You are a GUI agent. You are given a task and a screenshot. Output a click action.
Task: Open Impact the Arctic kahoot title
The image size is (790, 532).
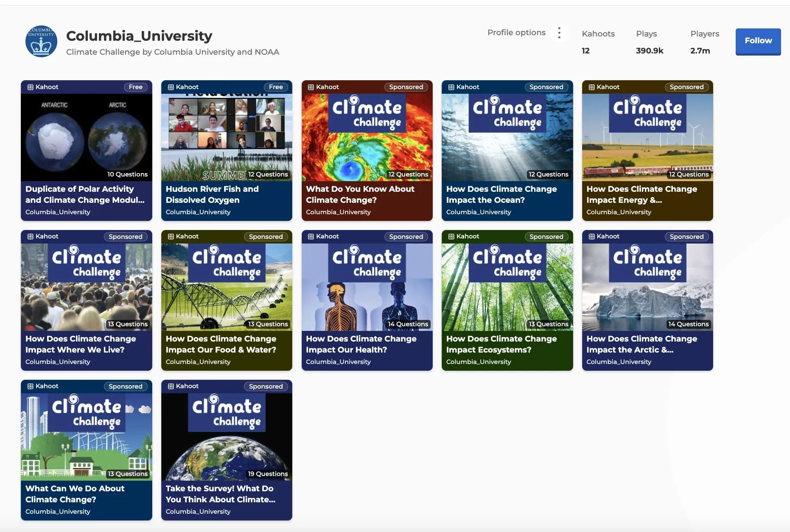[642, 344]
